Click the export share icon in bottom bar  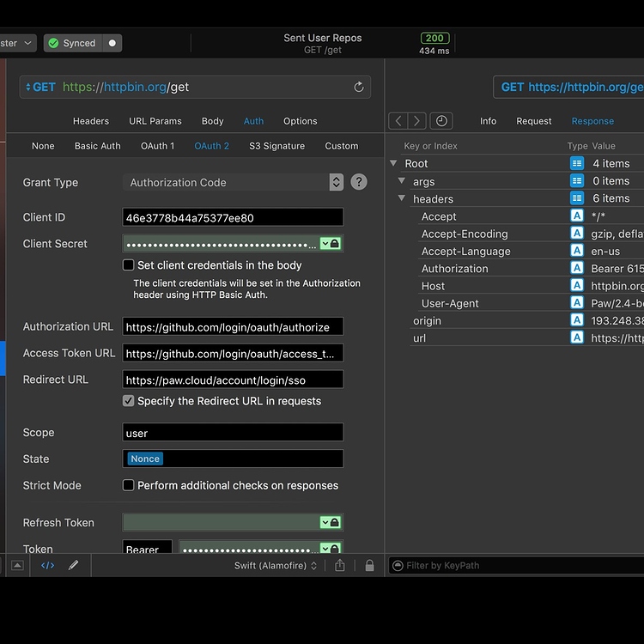[340, 566]
